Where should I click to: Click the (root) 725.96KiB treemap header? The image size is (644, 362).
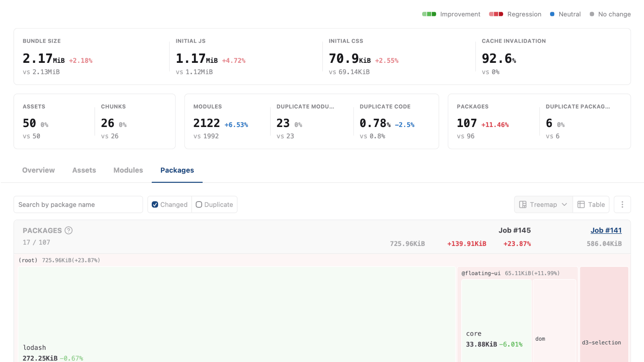click(x=59, y=260)
